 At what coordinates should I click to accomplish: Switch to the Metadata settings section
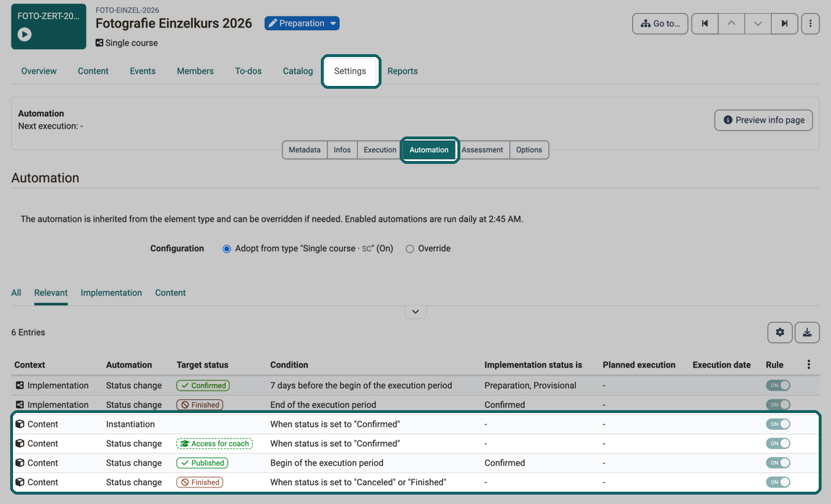[305, 149]
